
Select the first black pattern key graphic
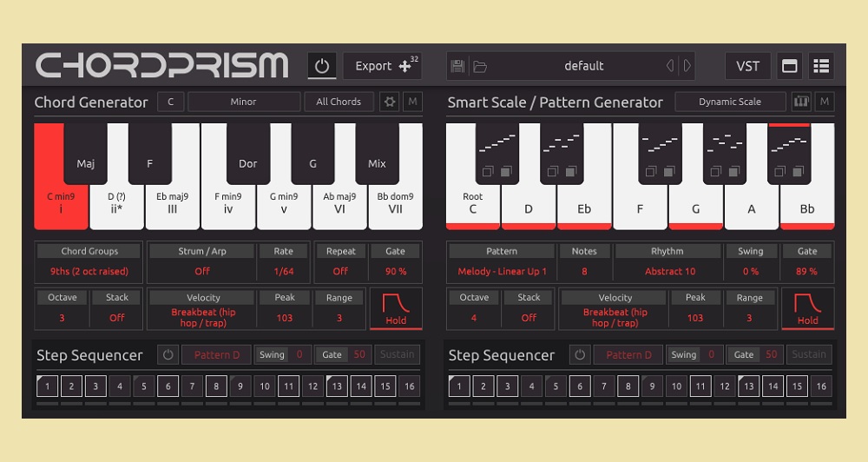pos(496,143)
